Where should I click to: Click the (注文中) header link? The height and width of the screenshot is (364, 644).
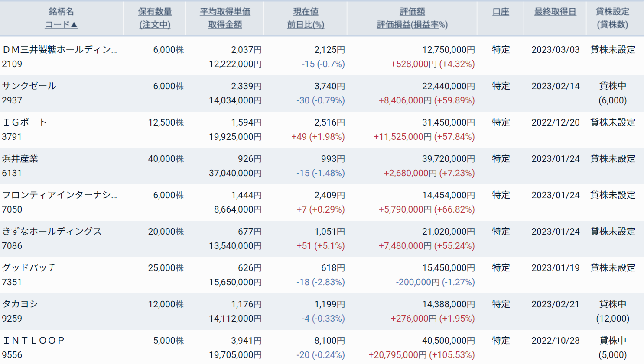[155, 25]
